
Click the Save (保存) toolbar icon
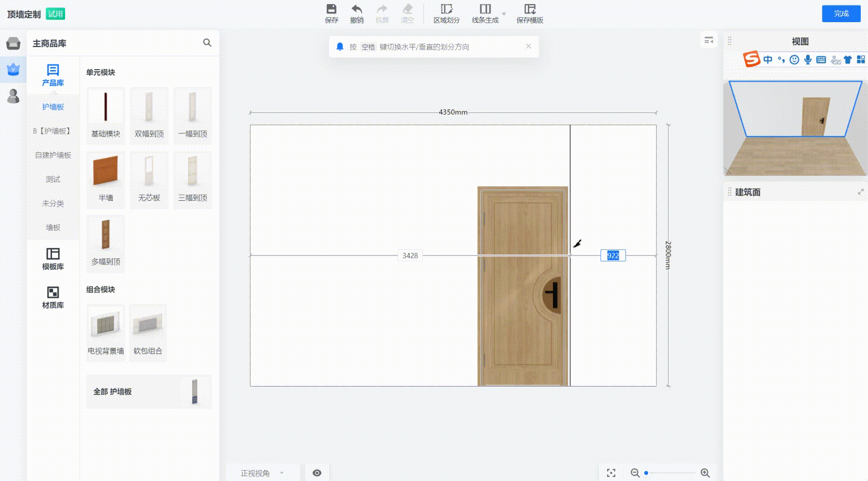tap(331, 14)
